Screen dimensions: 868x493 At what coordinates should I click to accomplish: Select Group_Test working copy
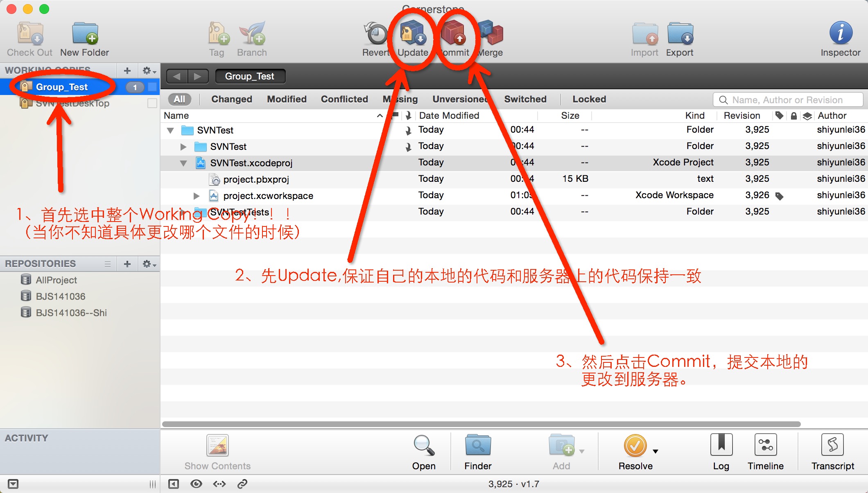coord(62,86)
